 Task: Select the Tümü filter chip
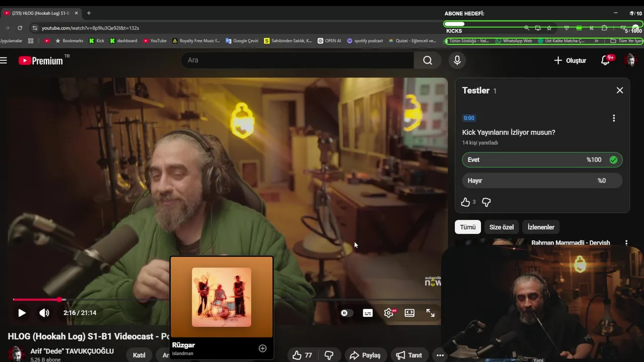(468, 227)
